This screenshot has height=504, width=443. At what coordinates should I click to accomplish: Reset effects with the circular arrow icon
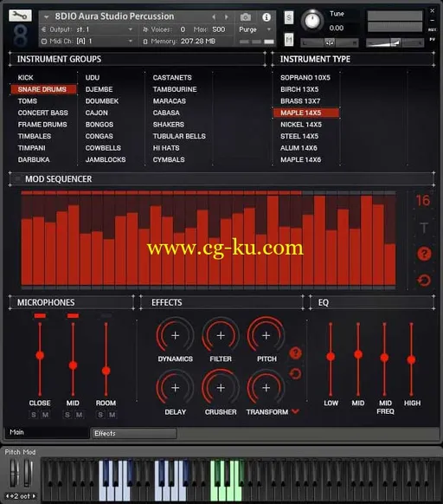(x=295, y=373)
